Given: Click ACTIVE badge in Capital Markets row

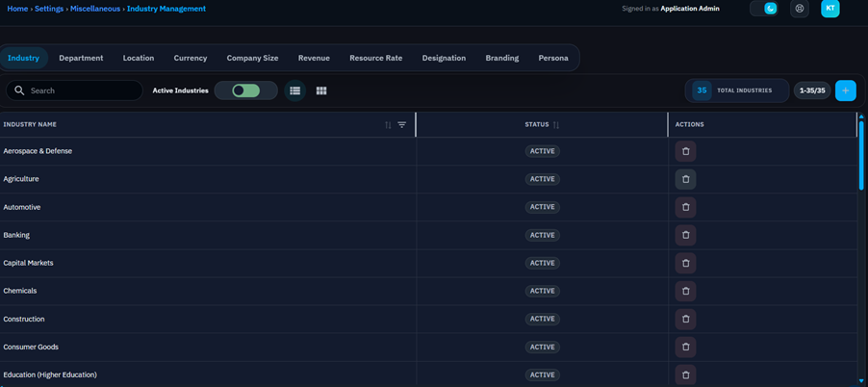Looking at the screenshot, I should point(543,263).
